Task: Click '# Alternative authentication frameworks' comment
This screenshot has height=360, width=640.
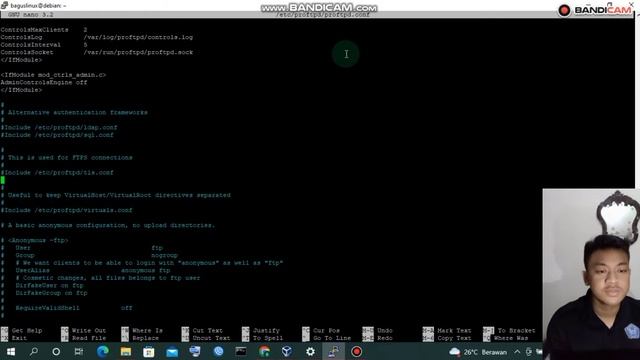Action: 74,112
